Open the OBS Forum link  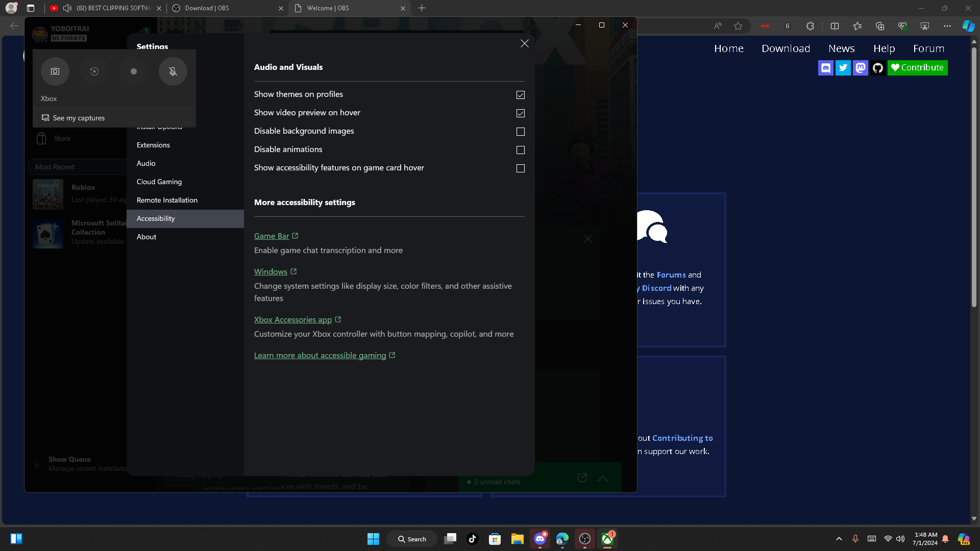point(929,48)
